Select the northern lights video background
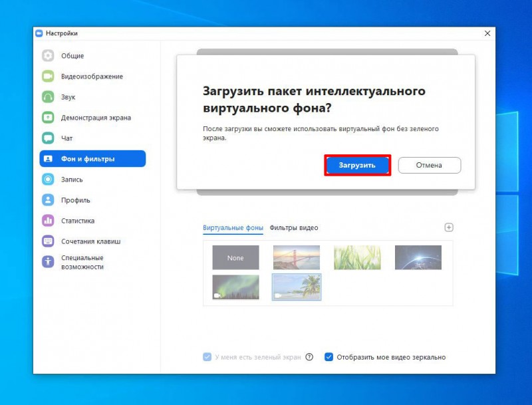The height and width of the screenshot is (405, 532). (x=235, y=287)
